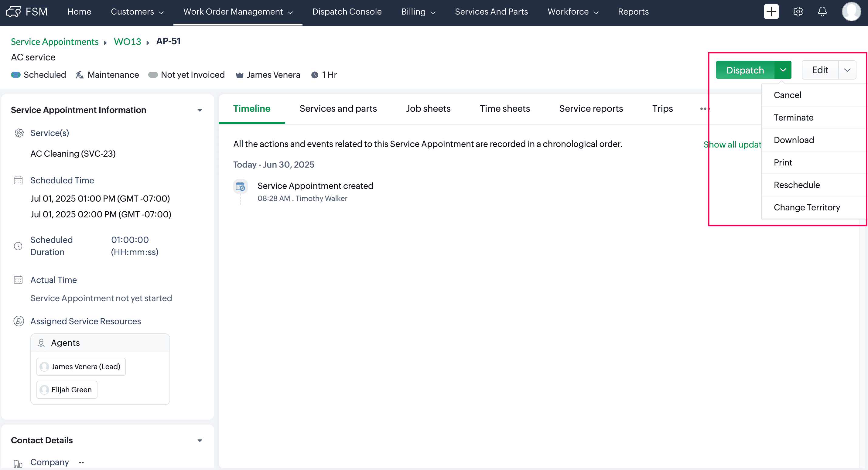868x470 pixels.
Task: Click the user profile avatar
Action: coord(851,12)
